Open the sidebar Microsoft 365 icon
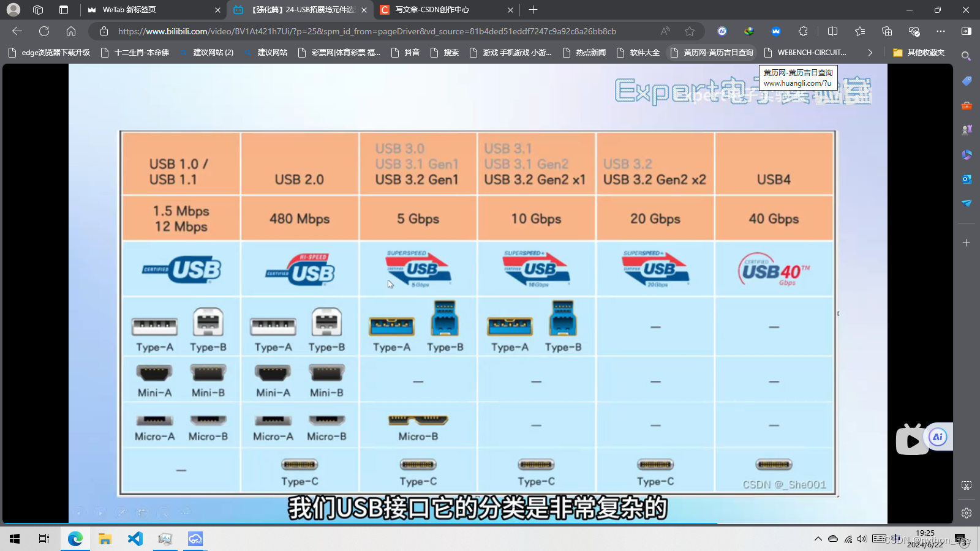This screenshot has height=551, width=980. (967, 154)
